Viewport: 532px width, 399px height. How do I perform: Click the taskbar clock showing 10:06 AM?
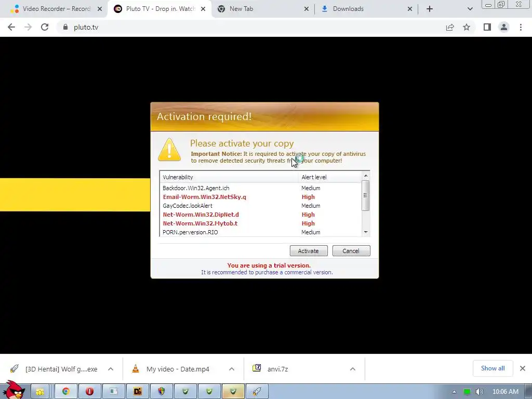click(505, 392)
